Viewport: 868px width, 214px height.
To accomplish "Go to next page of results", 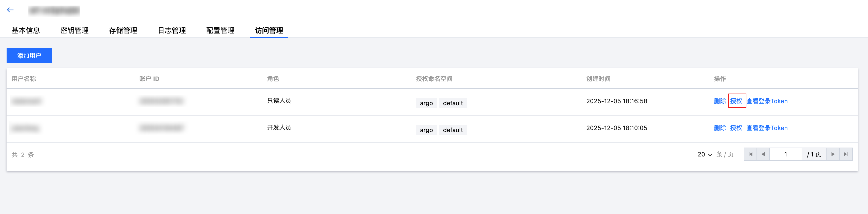I will click(x=833, y=154).
